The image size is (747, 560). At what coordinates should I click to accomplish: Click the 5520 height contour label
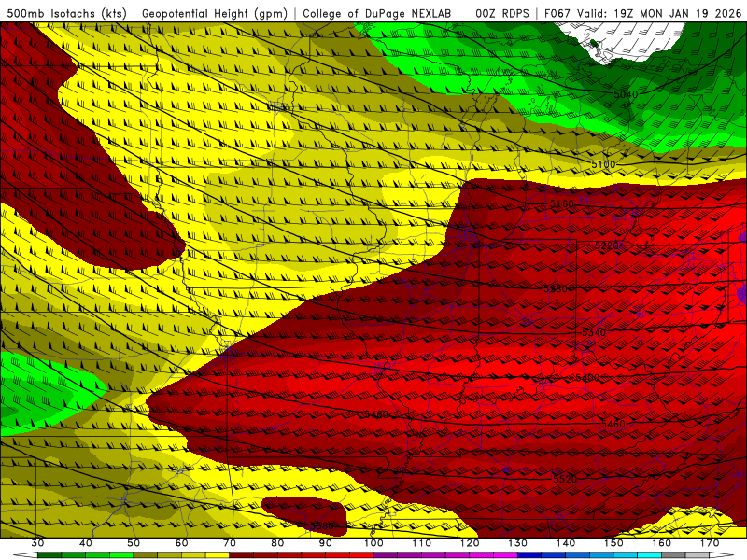click(565, 479)
